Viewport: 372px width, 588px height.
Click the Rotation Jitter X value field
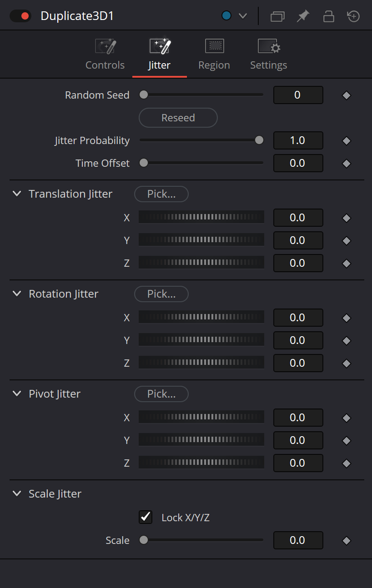pos(298,318)
